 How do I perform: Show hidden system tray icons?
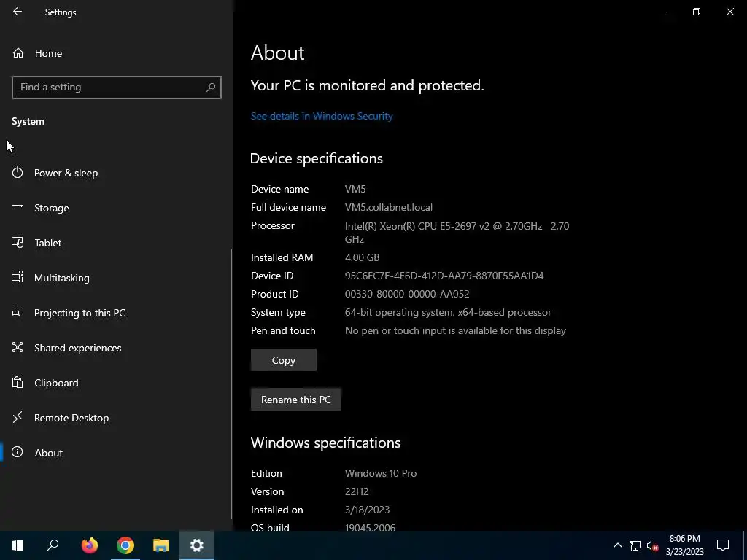617,545
